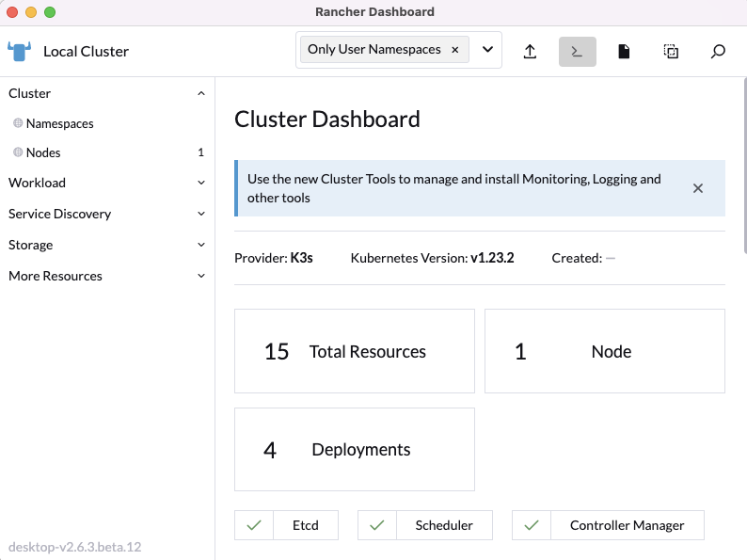Image resolution: width=747 pixels, height=560 pixels.
Task: Click the green macOS zoom window button
Action: (50, 12)
